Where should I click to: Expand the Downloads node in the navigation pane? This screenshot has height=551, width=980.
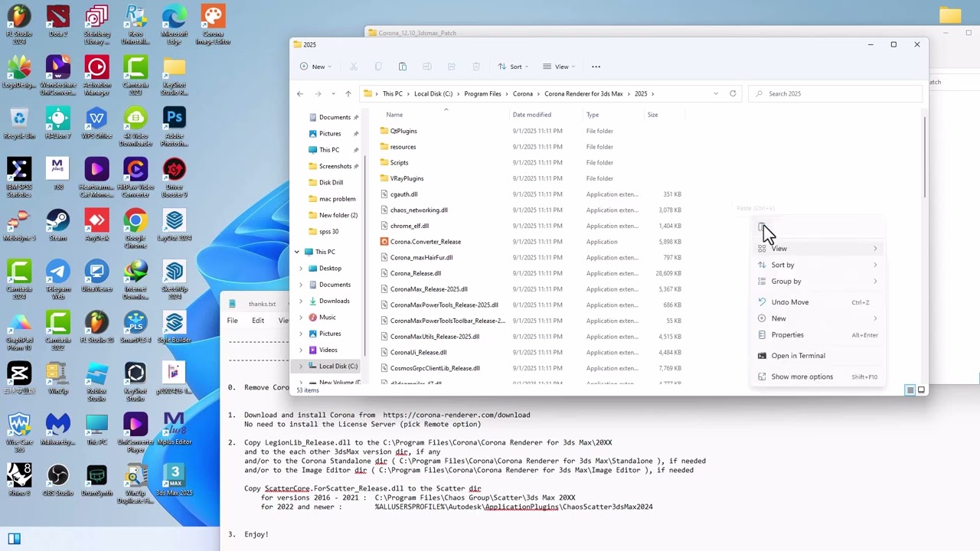click(301, 301)
